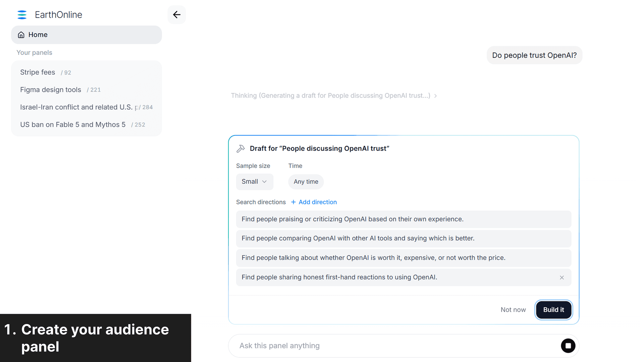Click the Time label
The width and height of the screenshot is (644, 362).
(295, 166)
